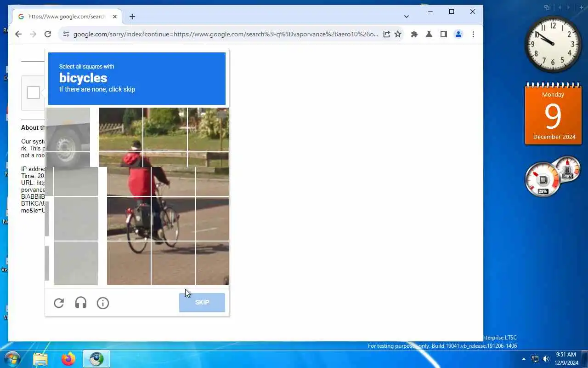Select the tile showing the bicycle rear wheel

pos(129,218)
